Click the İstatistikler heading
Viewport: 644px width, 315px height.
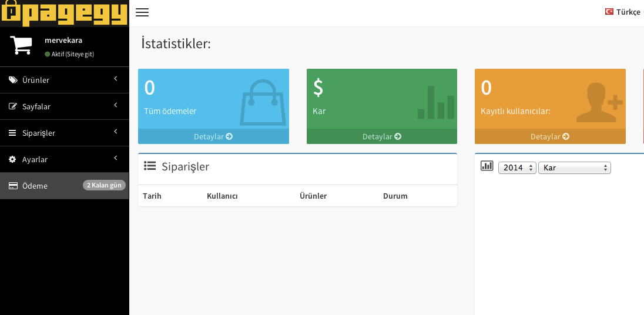point(176,43)
